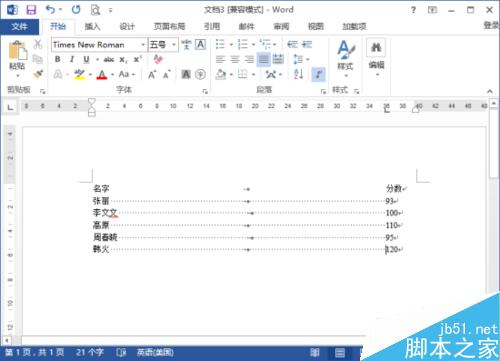The image size is (500, 361).
Task: Toggle show paragraph marks
Action: pos(318,74)
